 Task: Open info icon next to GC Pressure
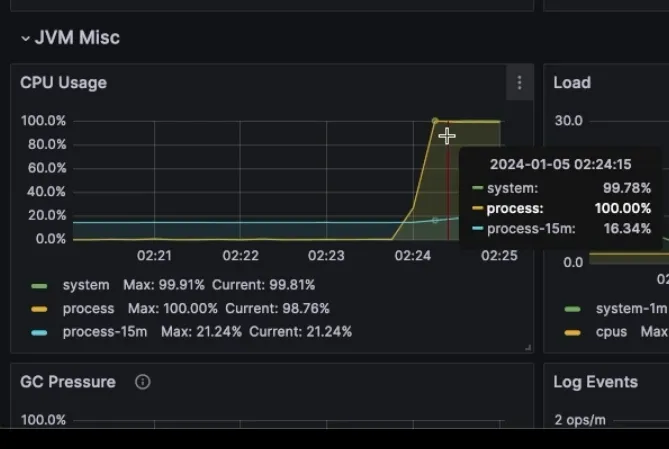(143, 382)
